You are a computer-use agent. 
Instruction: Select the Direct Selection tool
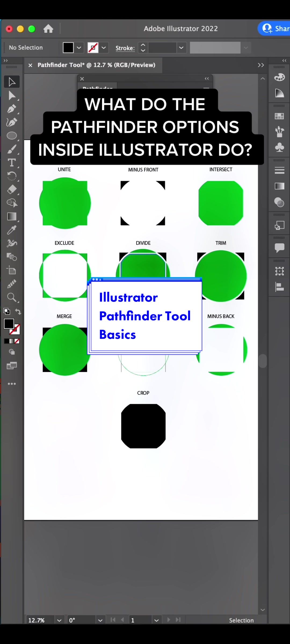pos(12,96)
